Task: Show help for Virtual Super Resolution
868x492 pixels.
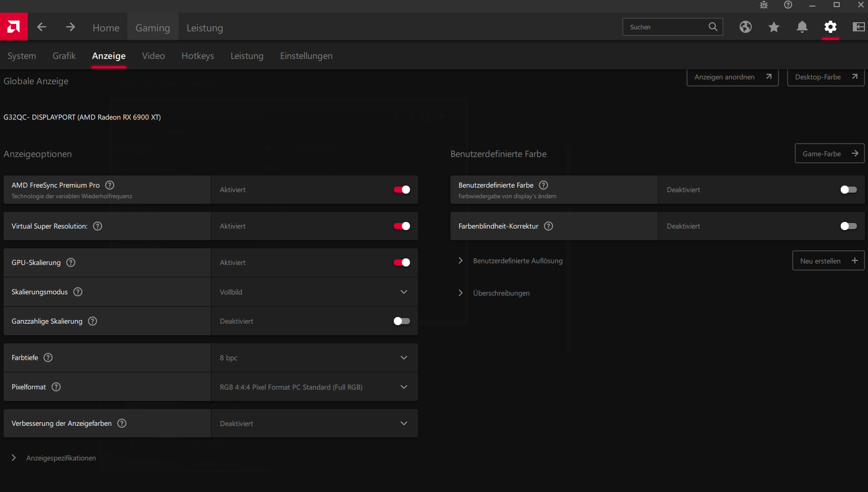Action: [98, 226]
